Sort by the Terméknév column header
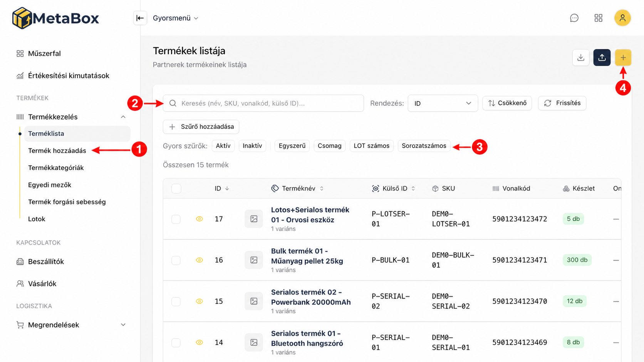Screen dimensions: 644x362 [298, 189]
